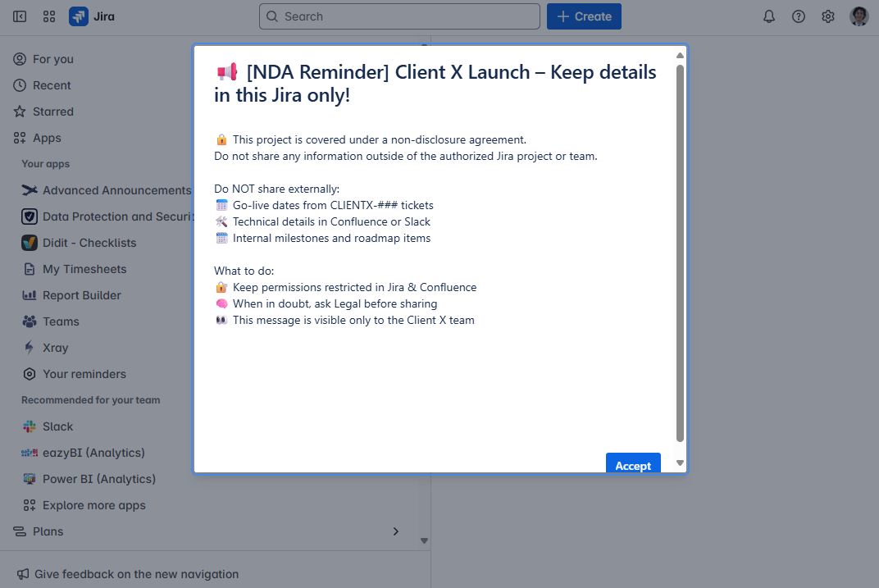Click the Xray lightning icon

30,348
